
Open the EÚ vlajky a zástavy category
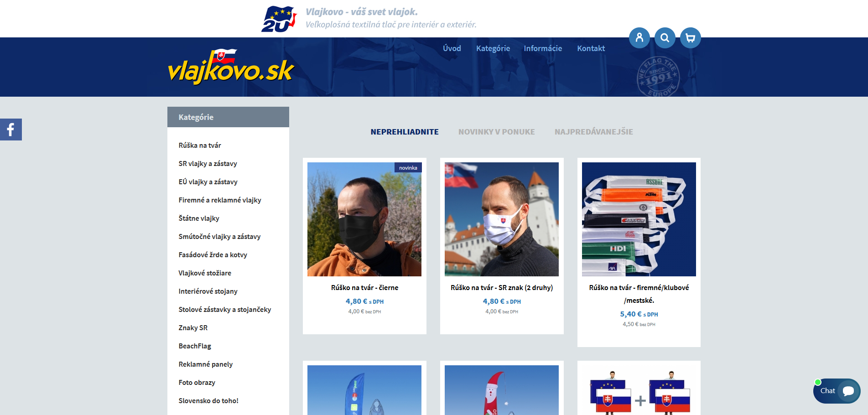pyautogui.click(x=208, y=182)
